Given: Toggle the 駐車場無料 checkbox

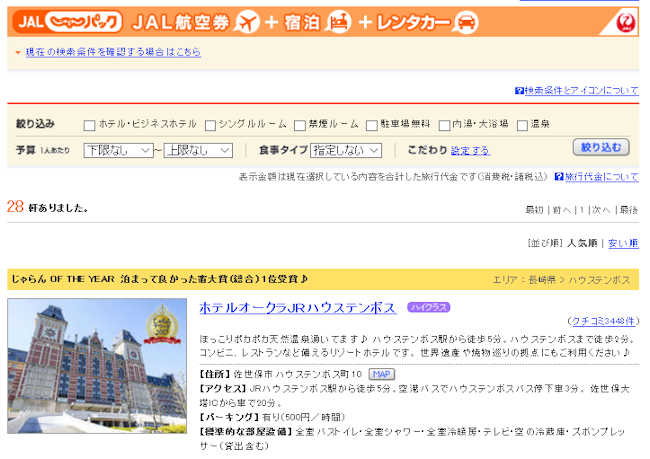Looking at the screenshot, I should pyautogui.click(x=371, y=125).
